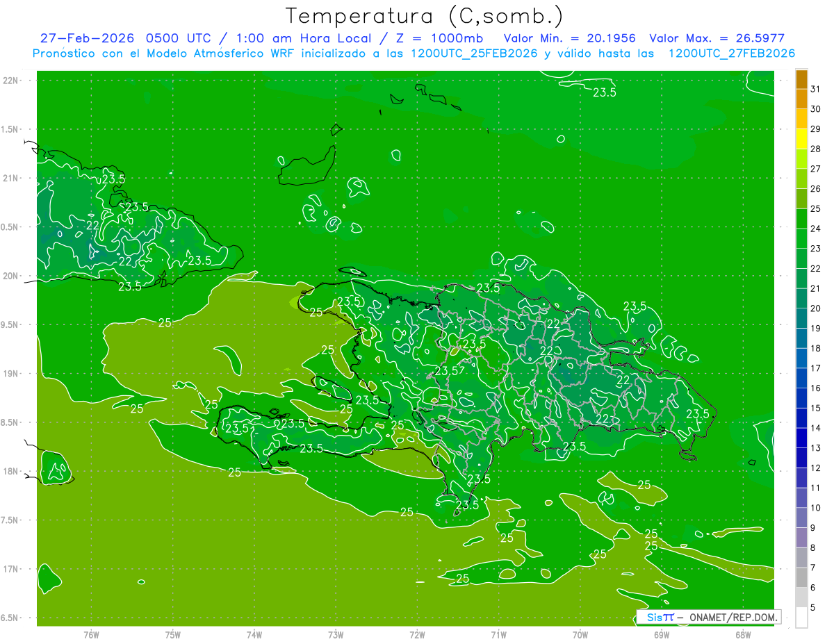Click the 70W longitude axis label
The image size is (834, 644).
(x=580, y=635)
